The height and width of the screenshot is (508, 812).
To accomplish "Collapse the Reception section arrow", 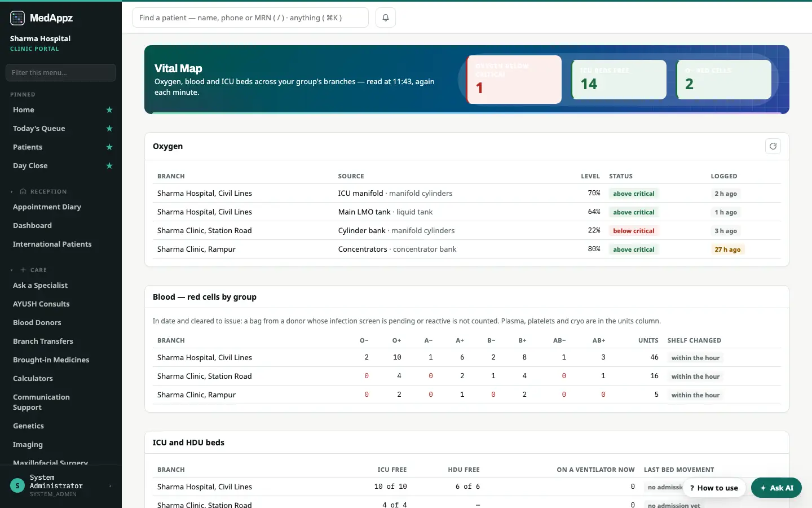I will pos(12,192).
